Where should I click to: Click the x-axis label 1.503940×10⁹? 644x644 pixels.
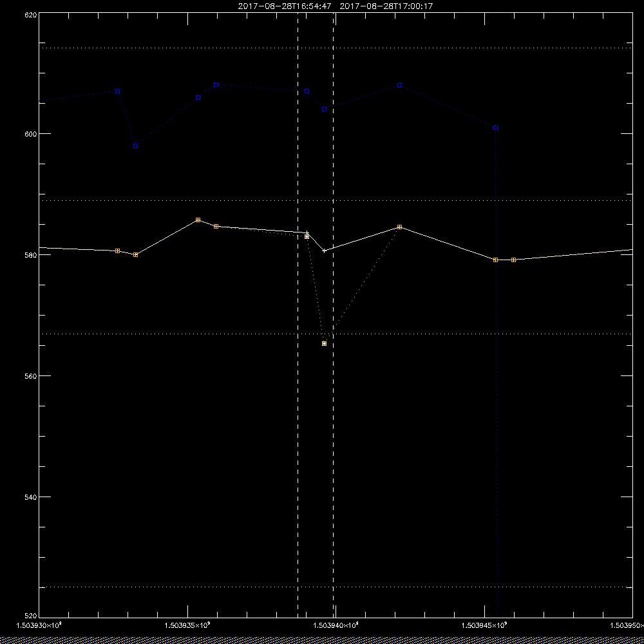336,625
